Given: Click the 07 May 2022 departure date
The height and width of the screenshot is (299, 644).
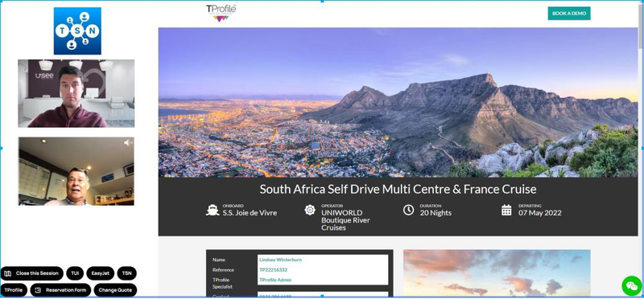Looking at the screenshot, I should (x=539, y=213).
